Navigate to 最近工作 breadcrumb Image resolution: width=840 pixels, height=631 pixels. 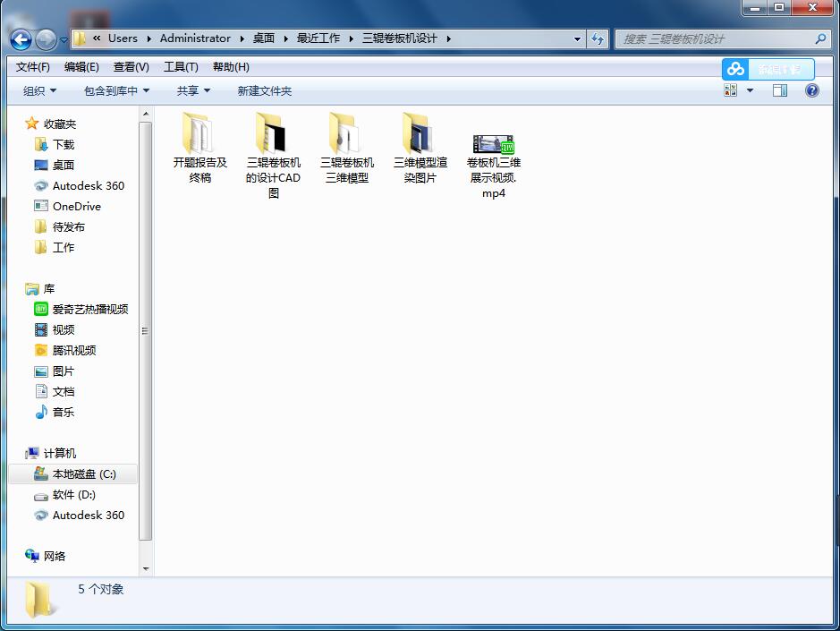(x=318, y=38)
